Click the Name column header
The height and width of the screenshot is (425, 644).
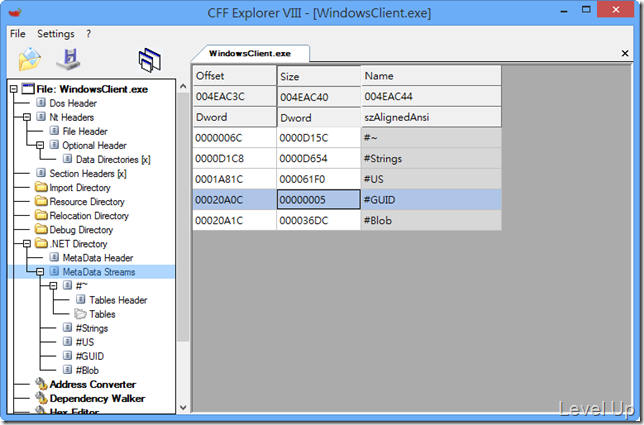click(431, 76)
